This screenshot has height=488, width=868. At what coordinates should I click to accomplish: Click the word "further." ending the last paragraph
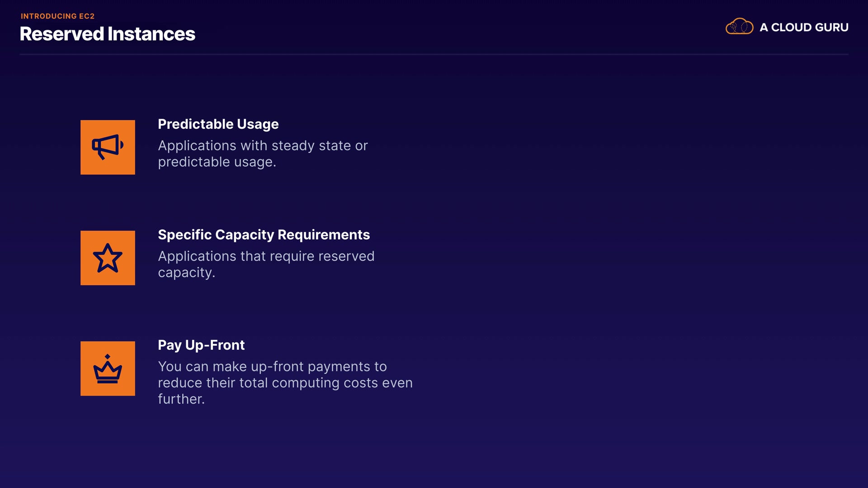click(x=181, y=399)
